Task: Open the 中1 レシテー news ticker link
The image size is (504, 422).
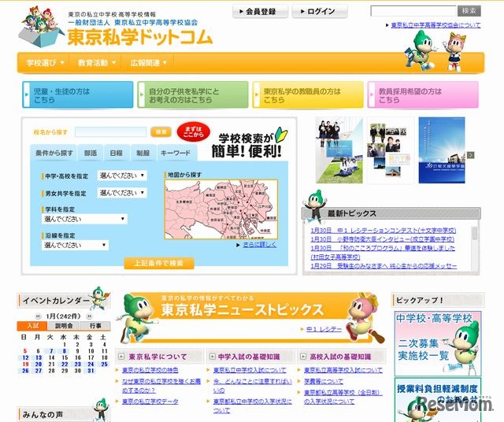Action: coord(324,329)
